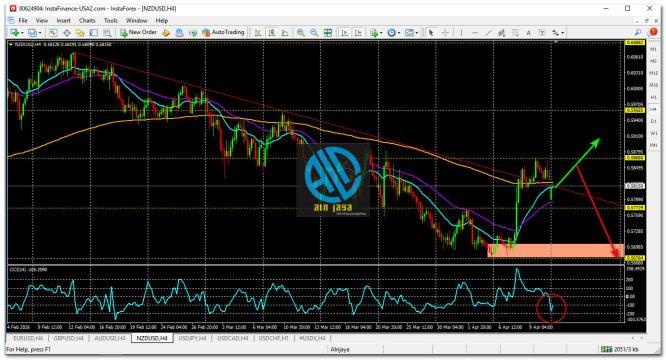Select the text tool marked A
Viewport: 666px width, 360px height.
coord(528,32)
